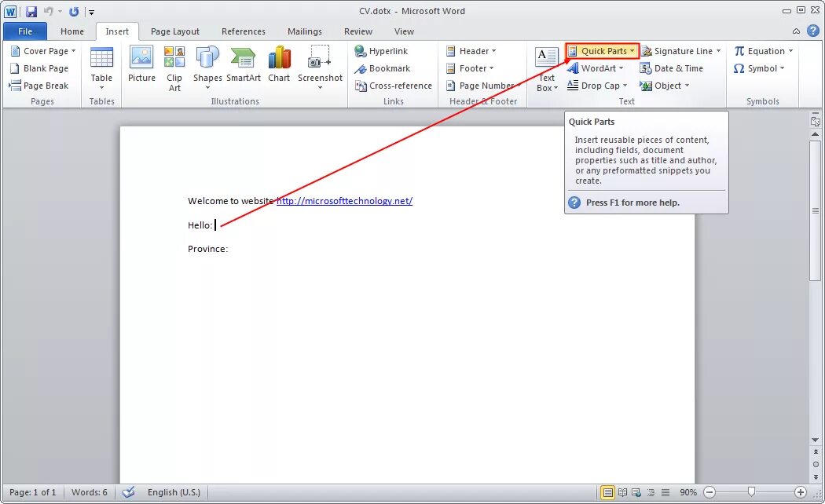
Task: Insert a Page Break
Action: 39,86
